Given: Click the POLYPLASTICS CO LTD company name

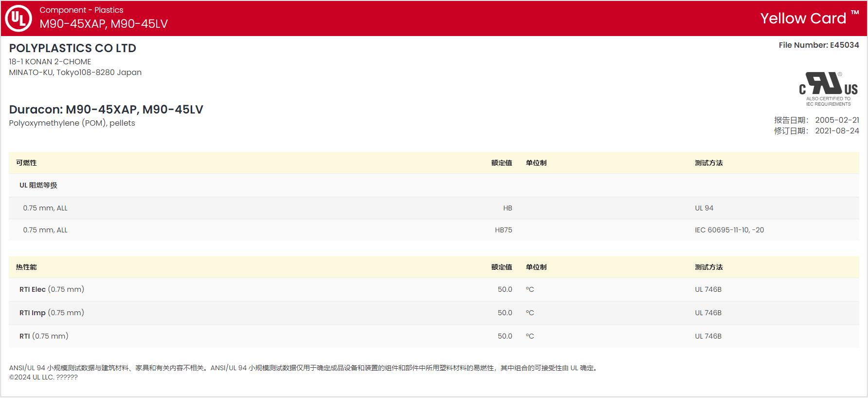Looking at the screenshot, I should click(72, 48).
